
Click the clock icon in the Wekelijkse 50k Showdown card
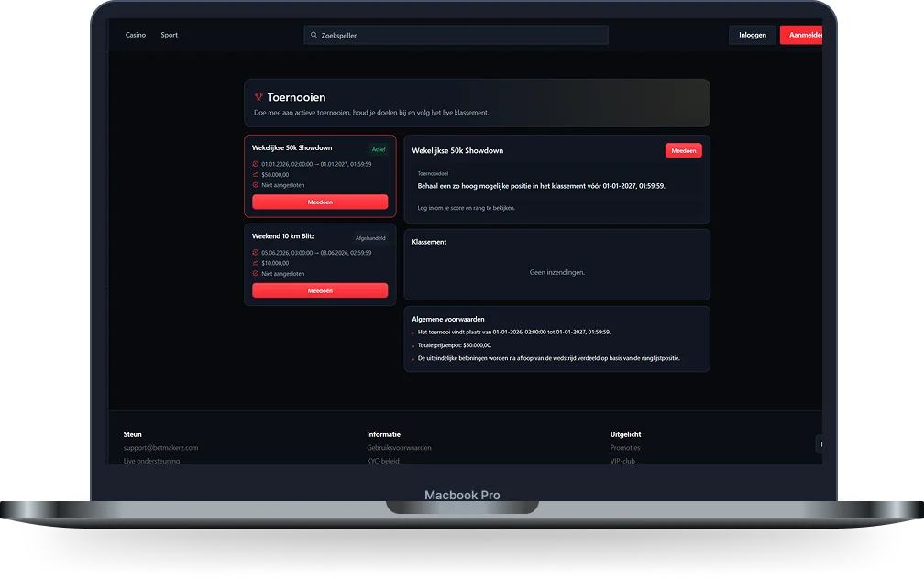pos(255,164)
